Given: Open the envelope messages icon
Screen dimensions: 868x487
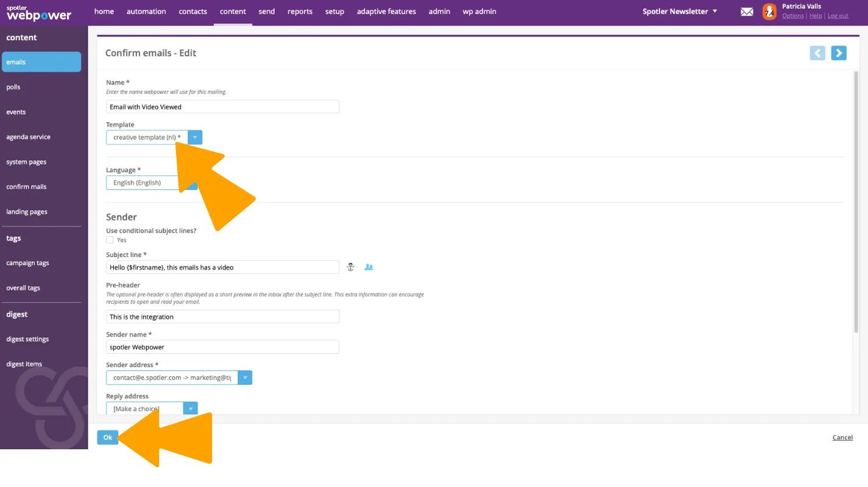Looking at the screenshot, I should (x=747, y=12).
